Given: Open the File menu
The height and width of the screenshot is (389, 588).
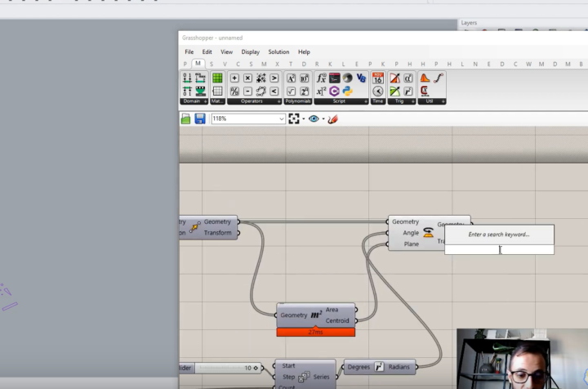Looking at the screenshot, I should pos(189,51).
